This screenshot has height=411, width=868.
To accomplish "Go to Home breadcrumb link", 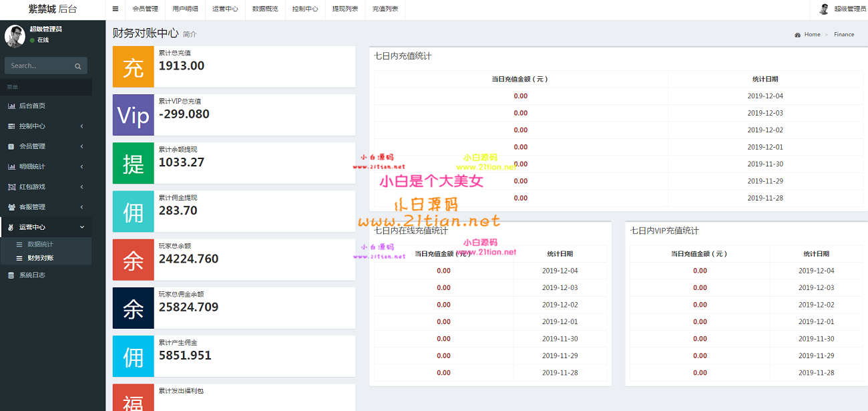I will (x=812, y=35).
